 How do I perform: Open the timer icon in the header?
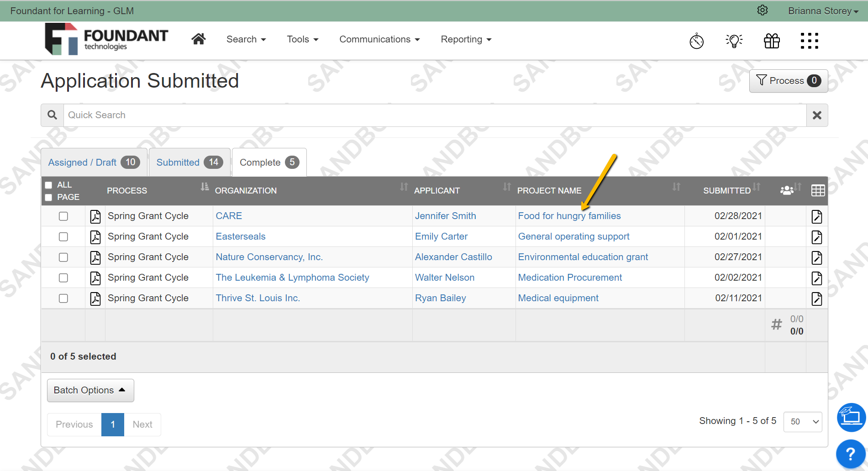pyautogui.click(x=696, y=41)
